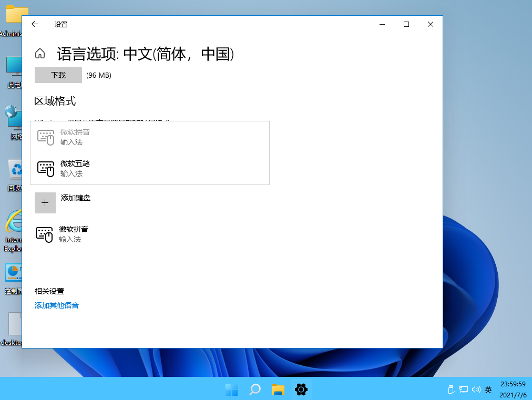The image size is (532, 400).
Task: Click the Start button on the taskbar
Action: [x=231, y=389]
